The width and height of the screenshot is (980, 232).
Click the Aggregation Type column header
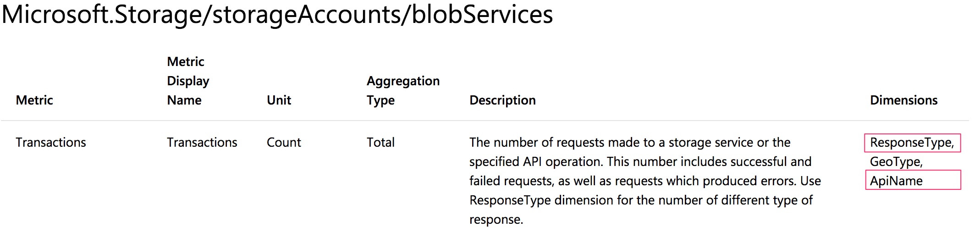[402, 90]
